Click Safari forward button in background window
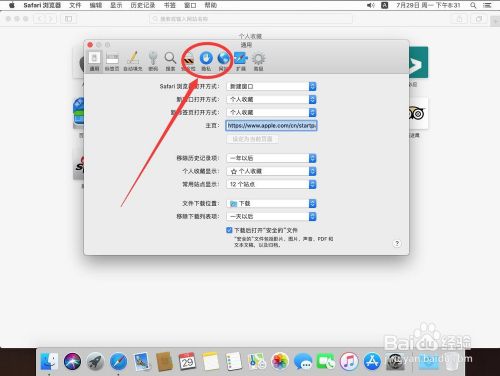This screenshot has height=376, width=500. click(51, 19)
